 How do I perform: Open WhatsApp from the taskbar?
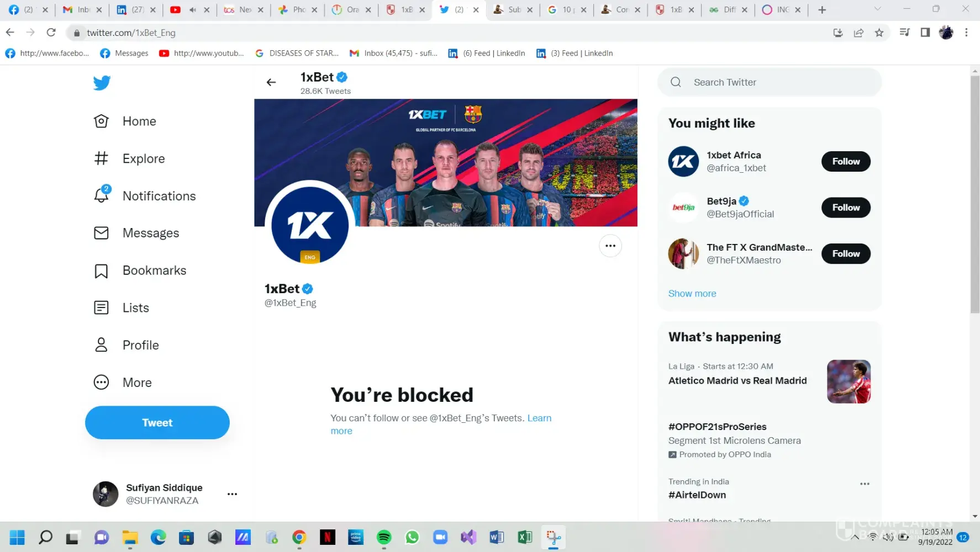pos(412,537)
